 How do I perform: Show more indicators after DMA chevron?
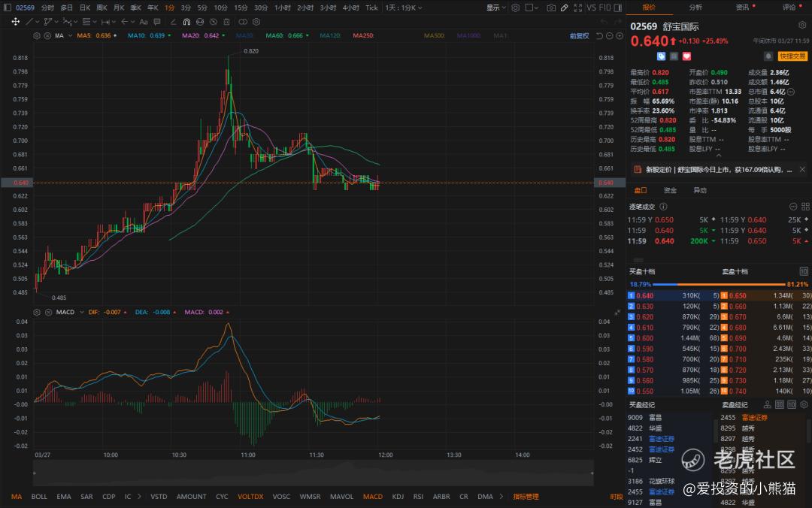(x=501, y=497)
